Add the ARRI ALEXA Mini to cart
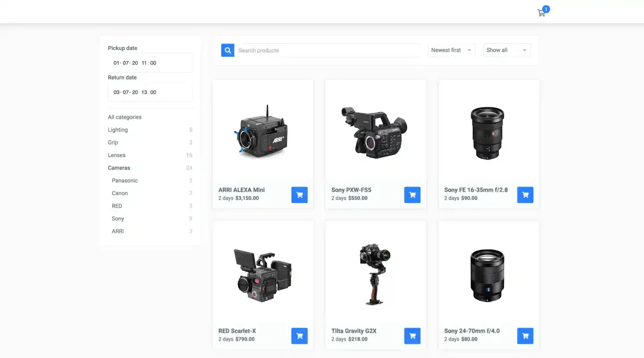The height and width of the screenshot is (358, 644). [x=299, y=195]
